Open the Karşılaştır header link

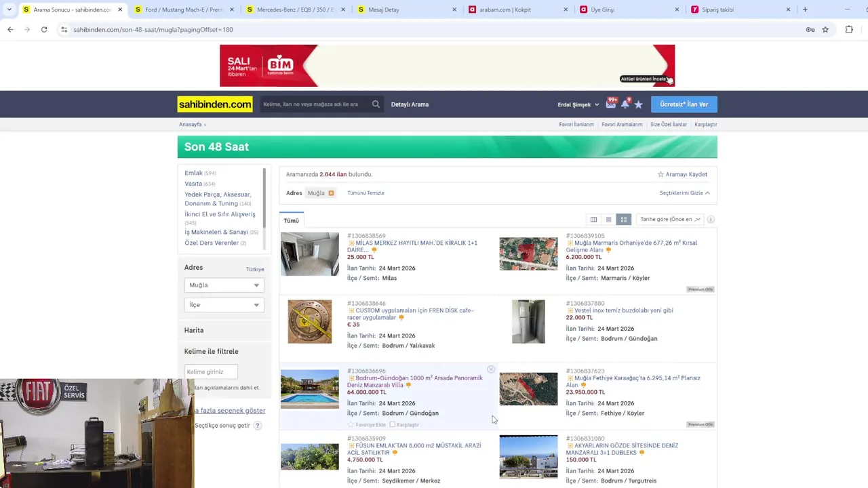(x=706, y=125)
